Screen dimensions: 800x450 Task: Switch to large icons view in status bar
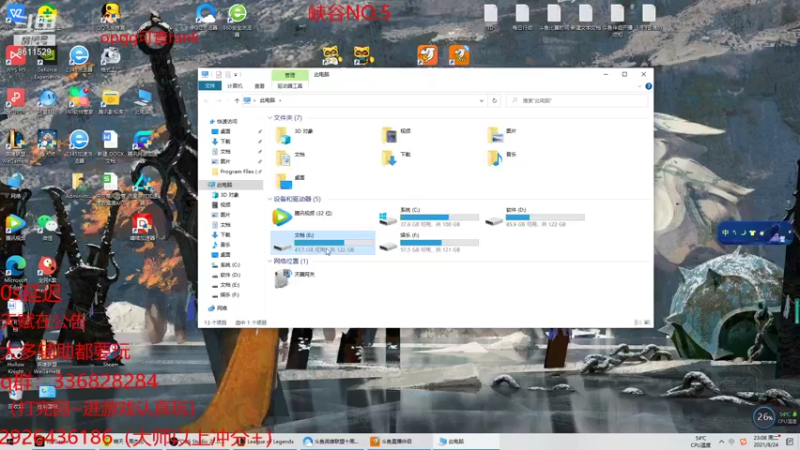pos(647,322)
